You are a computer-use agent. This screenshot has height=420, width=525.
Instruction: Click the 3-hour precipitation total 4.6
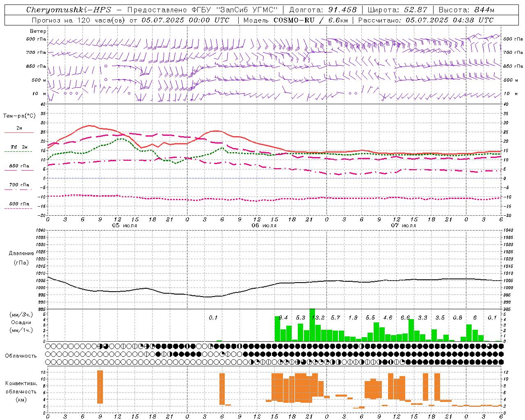388,317
